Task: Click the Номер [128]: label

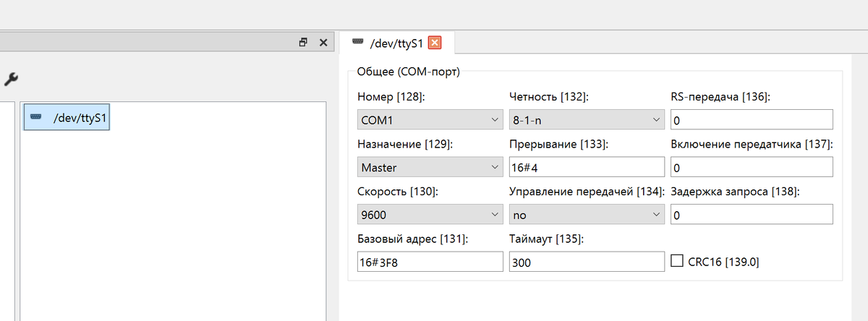Action: [391, 97]
